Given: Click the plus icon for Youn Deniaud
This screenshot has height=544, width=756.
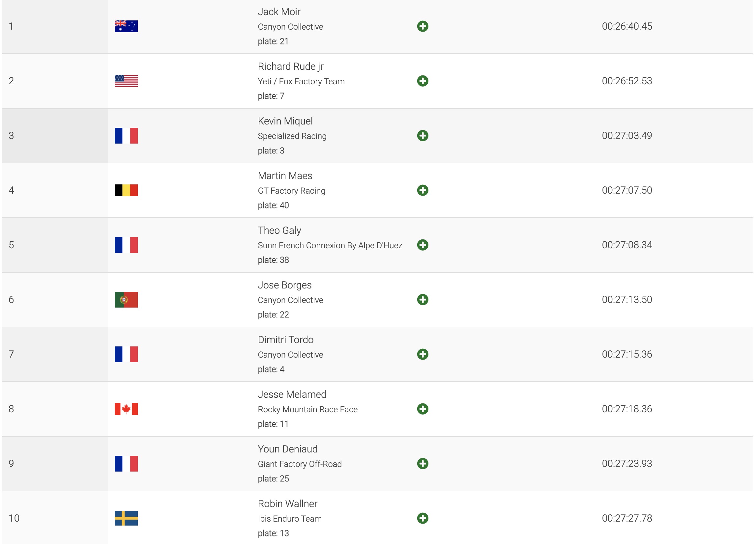Looking at the screenshot, I should [x=422, y=463].
